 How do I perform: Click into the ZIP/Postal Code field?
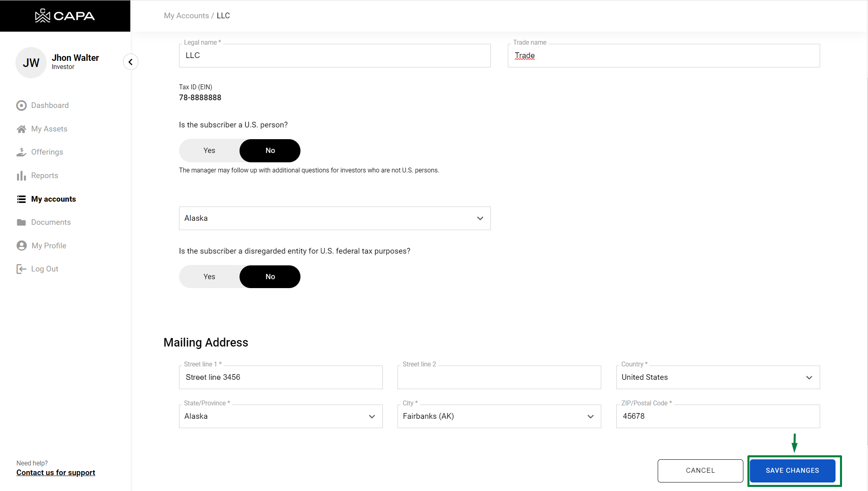(717, 416)
